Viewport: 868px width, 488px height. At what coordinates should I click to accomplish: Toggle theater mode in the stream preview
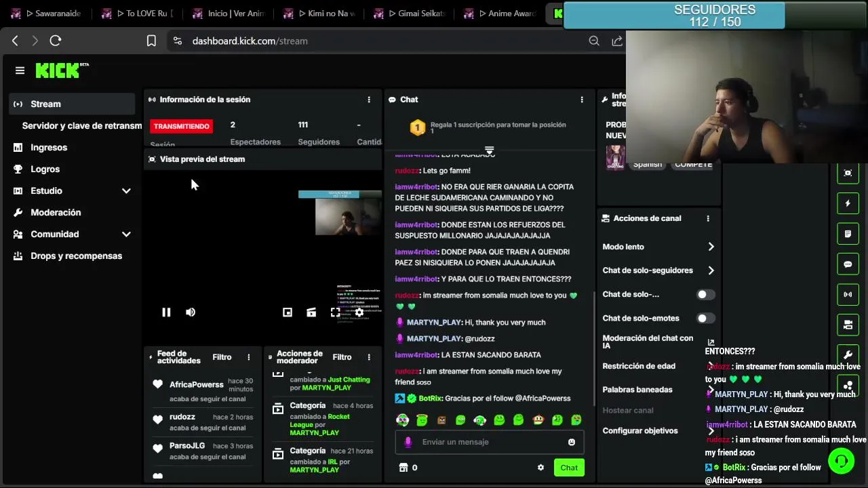(311, 312)
